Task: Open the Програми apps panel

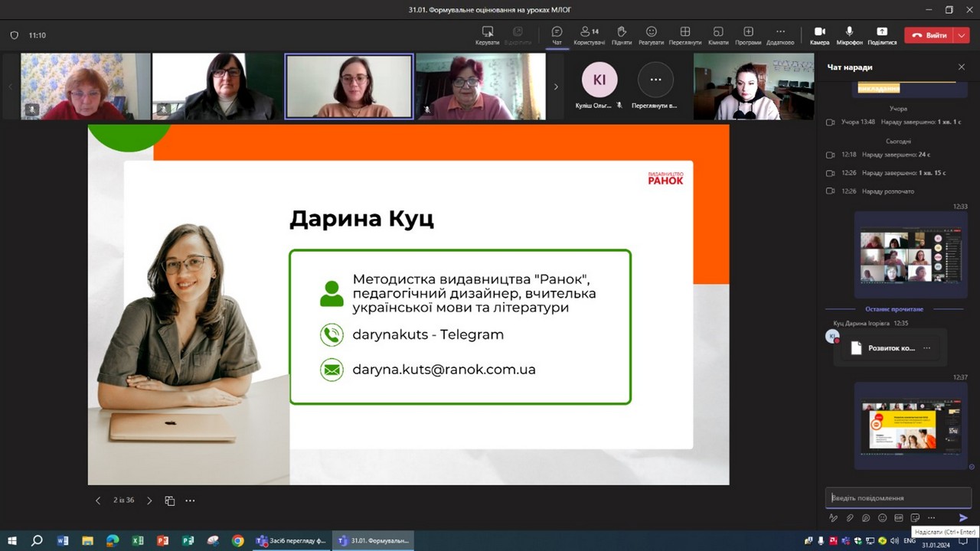Action: click(x=748, y=35)
